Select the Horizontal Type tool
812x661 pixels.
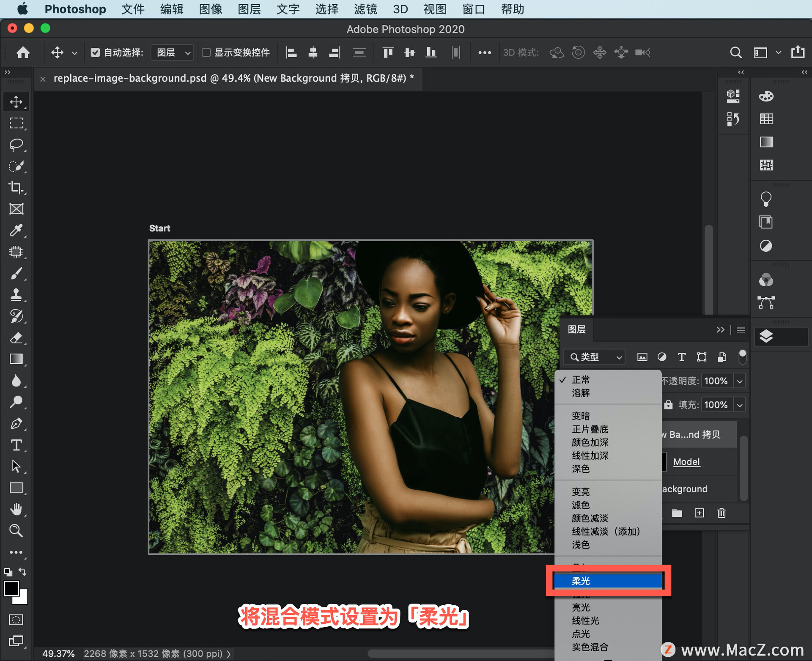coord(16,445)
